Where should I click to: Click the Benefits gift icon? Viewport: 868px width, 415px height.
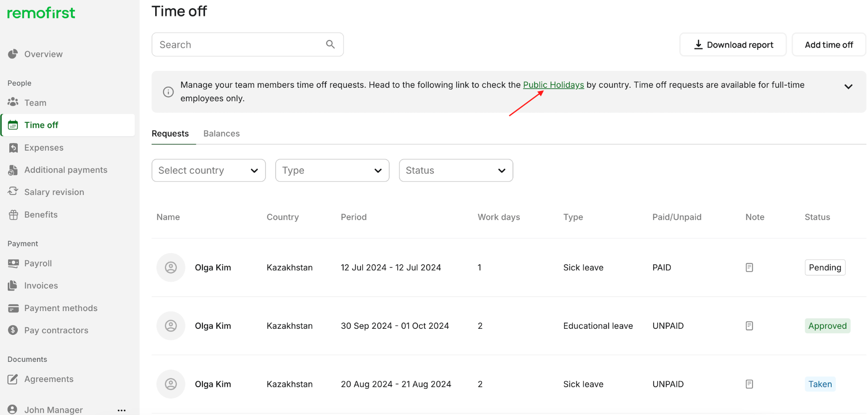(13, 214)
